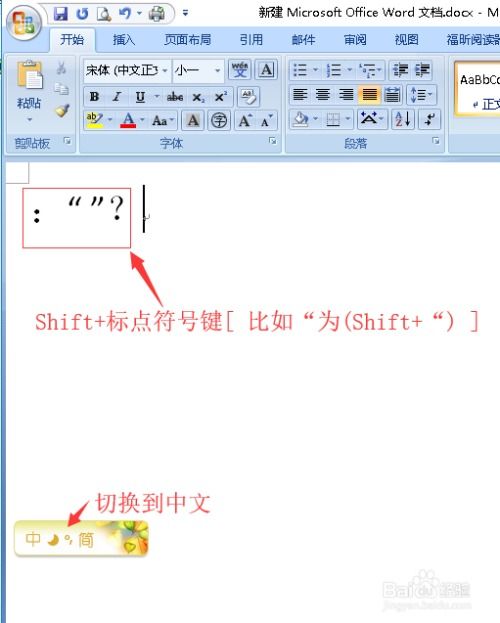
Task: Click the enclosed character 字 icon
Action: [219, 120]
